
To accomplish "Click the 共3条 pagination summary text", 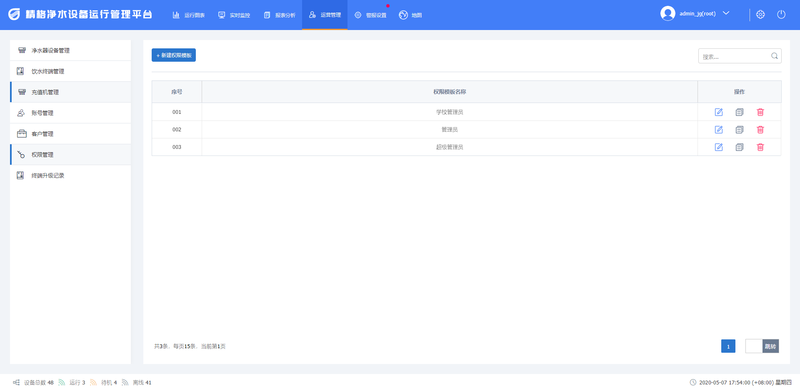I will point(190,346).
